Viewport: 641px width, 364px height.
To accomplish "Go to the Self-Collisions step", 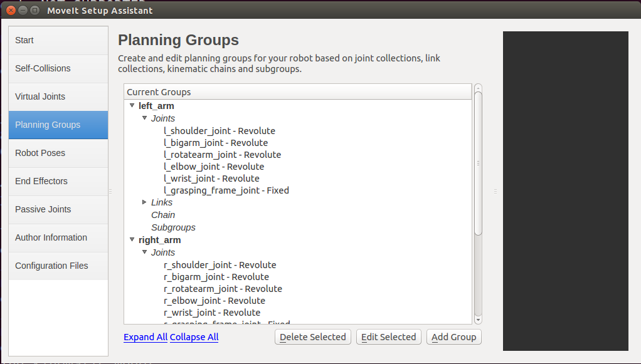I will point(58,69).
